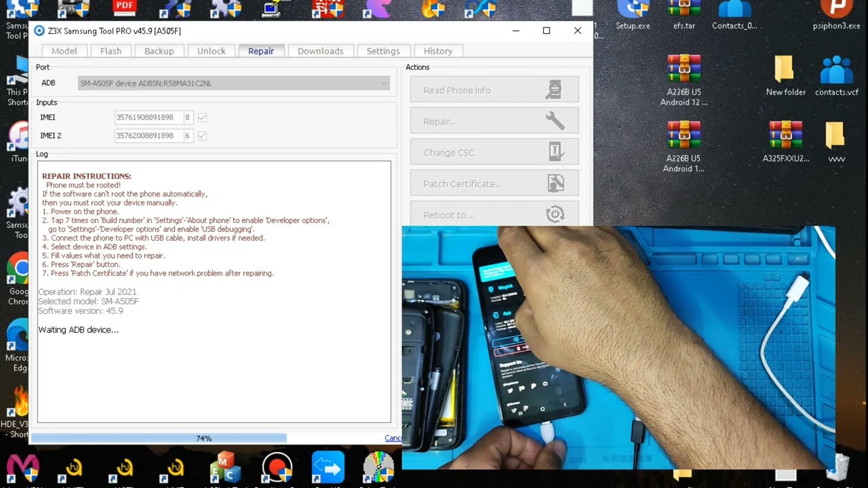
Task: Click 'Selected model: SM-A505F' log line
Action: coord(88,302)
